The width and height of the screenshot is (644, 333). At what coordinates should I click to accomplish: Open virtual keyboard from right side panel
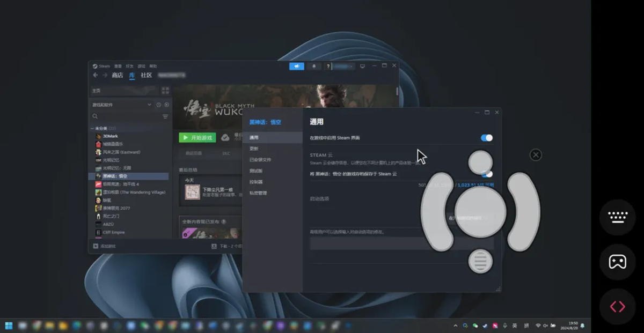[617, 217]
